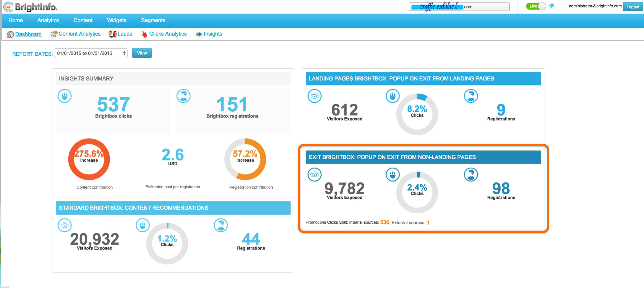Click the person icon above 9 Registrations
The width and height of the screenshot is (644, 288).
click(471, 96)
